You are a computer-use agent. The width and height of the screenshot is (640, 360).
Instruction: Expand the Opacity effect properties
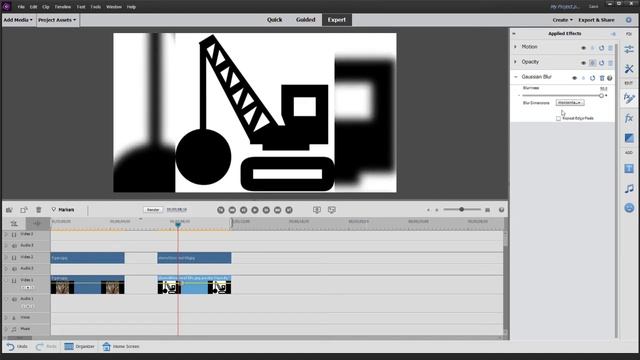(515, 62)
